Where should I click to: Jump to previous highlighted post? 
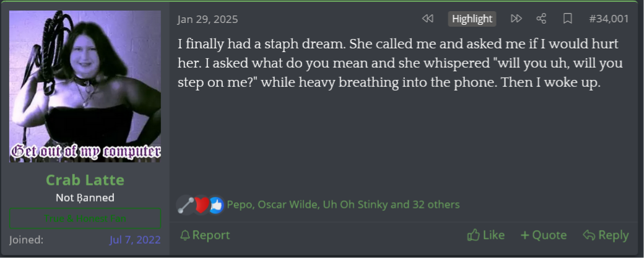[x=427, y=19]
